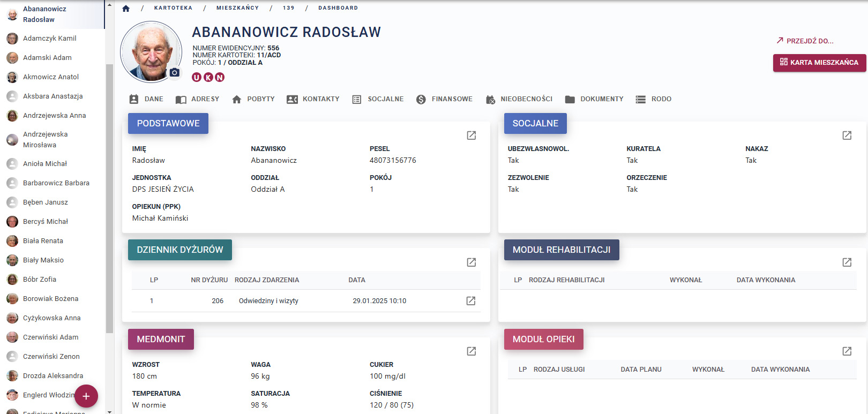Screen dimensions: 868x414
Task: Select resident Czerwiński Zenon
Action: click(x=53, y=357)
